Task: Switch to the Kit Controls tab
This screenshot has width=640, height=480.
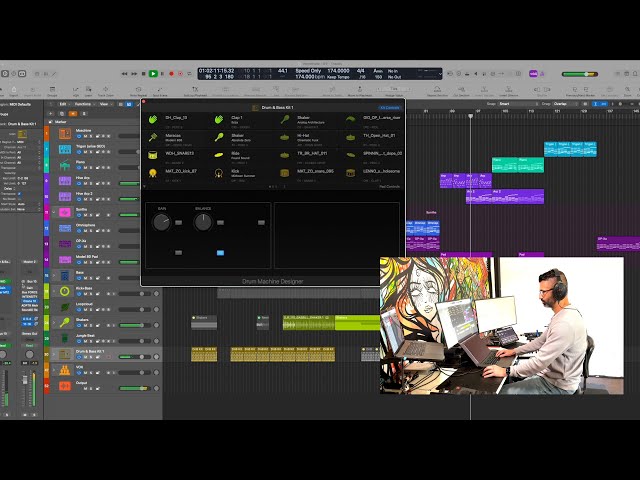Action: tap(390, 108)
